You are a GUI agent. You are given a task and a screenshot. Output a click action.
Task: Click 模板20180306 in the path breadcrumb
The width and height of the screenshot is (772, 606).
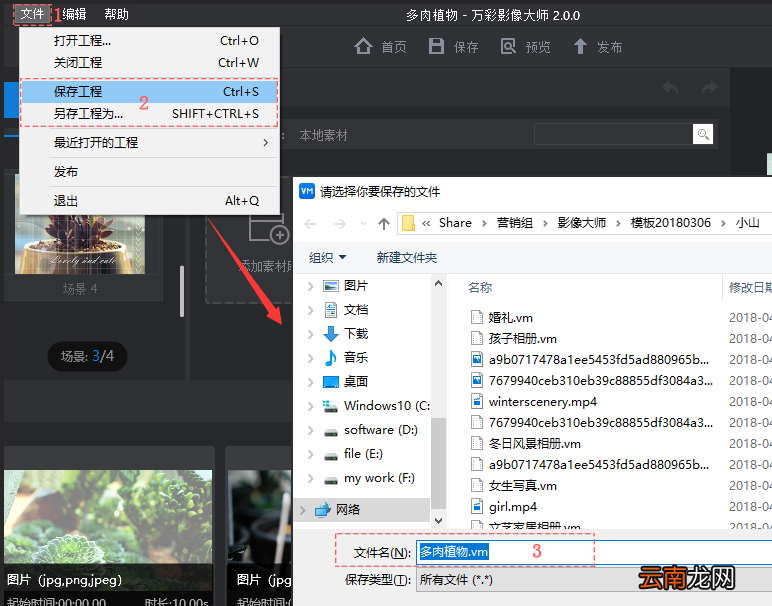(x=671, y=223)
